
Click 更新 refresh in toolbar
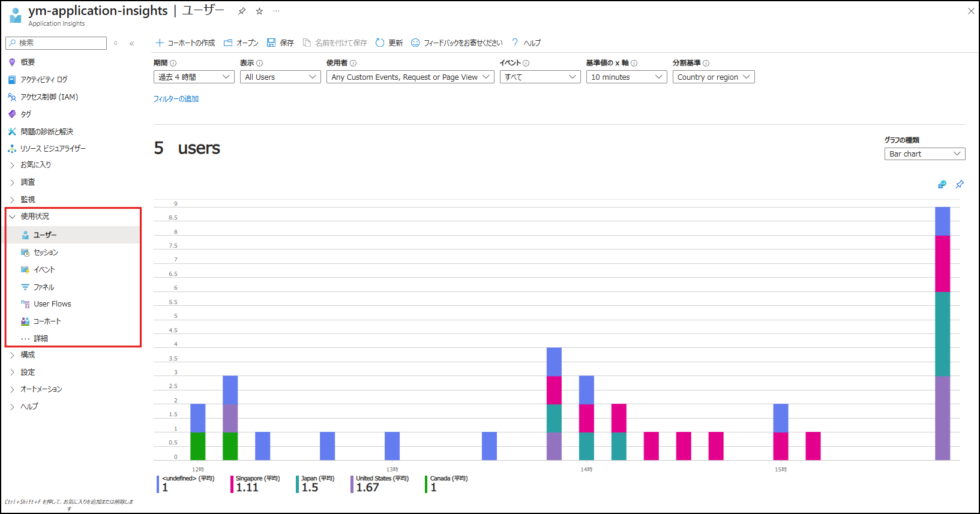point(389,43)
